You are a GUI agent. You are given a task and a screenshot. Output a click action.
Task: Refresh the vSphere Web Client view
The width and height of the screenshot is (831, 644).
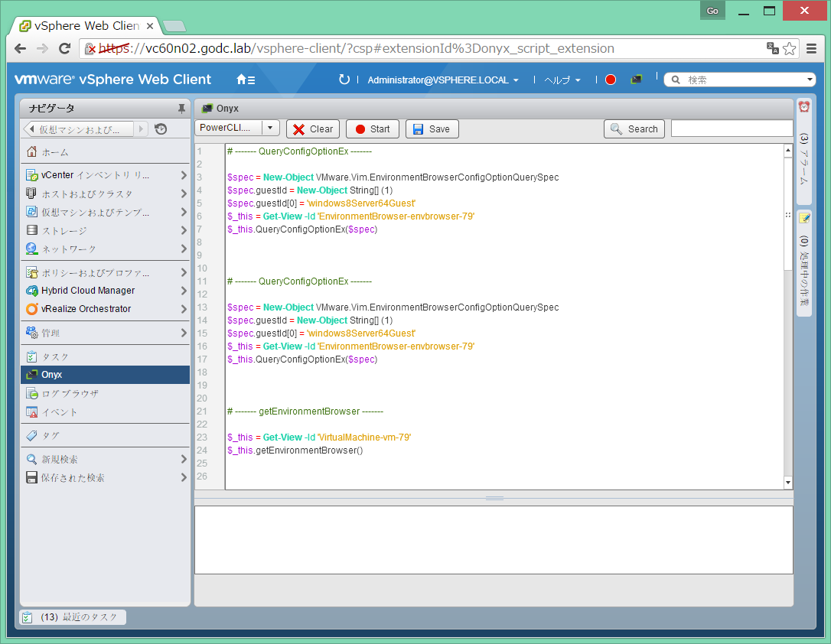pos(344,80)
